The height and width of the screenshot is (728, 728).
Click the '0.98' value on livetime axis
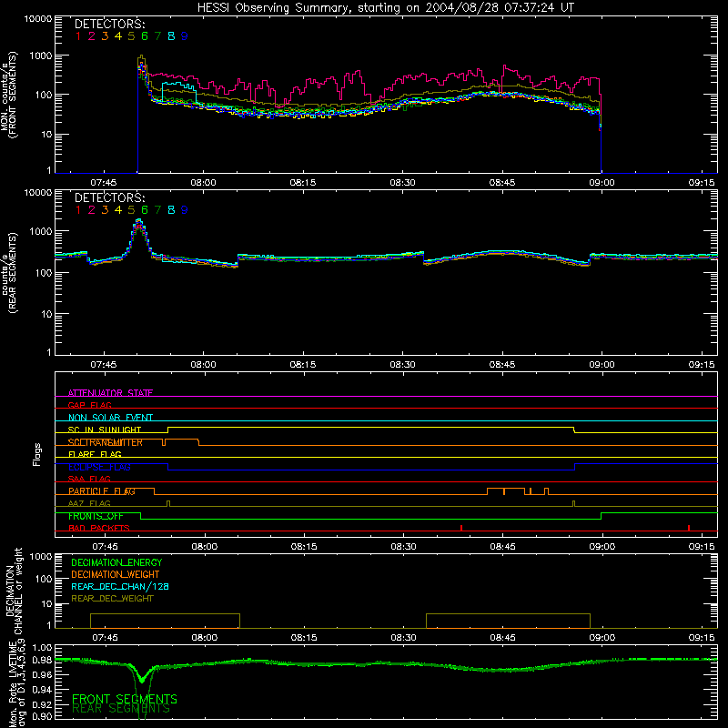click(42, 660)
